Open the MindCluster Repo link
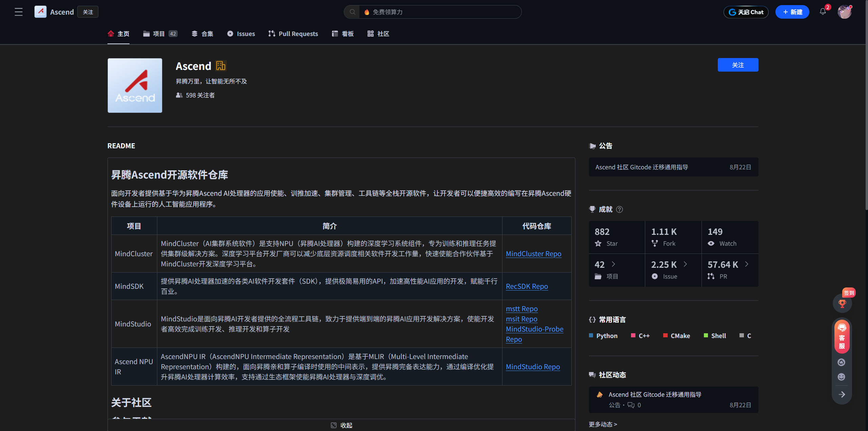 [533, 254]
